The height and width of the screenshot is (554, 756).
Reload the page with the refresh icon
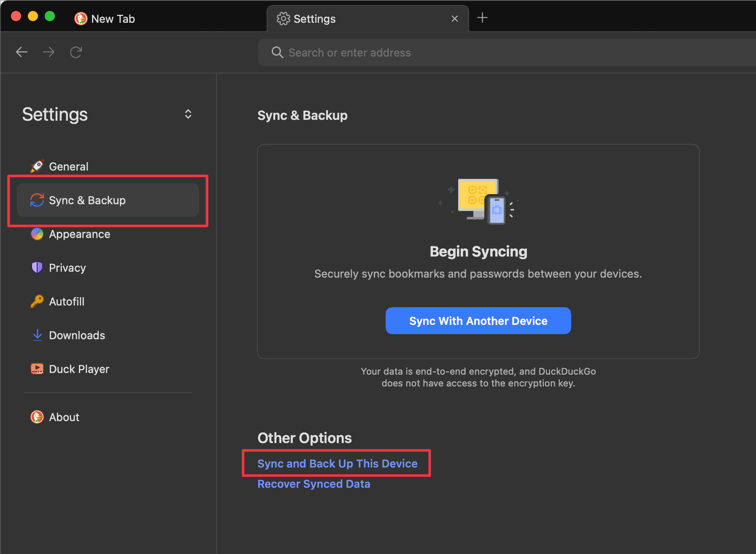click(76, 52)
